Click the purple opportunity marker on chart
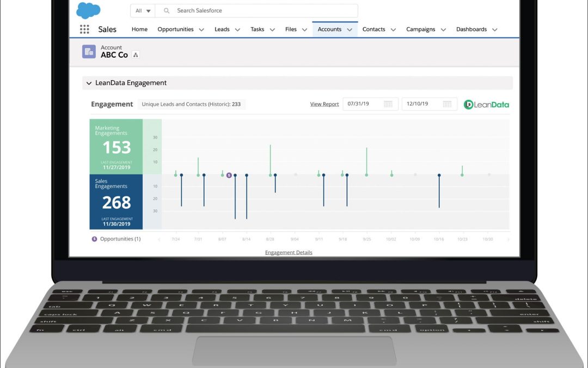588x368 pixels. tap(229, 176)
